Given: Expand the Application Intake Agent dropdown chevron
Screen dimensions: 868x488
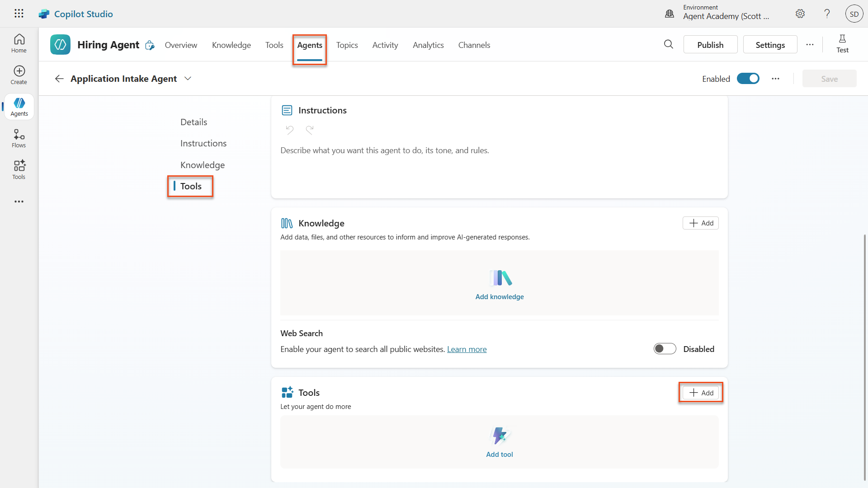Looking at the screenshot, I should coord(188,78).
